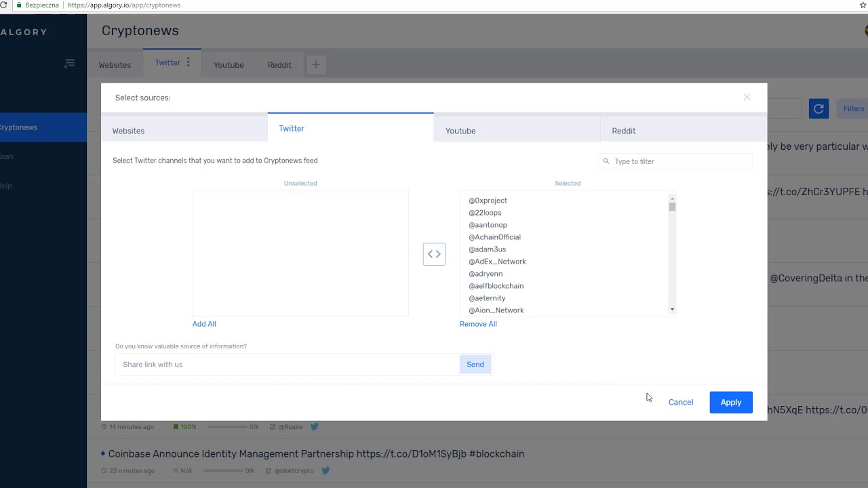Open the Twitter tab options dots
The image size is (868, 488).
pos(189,62)
